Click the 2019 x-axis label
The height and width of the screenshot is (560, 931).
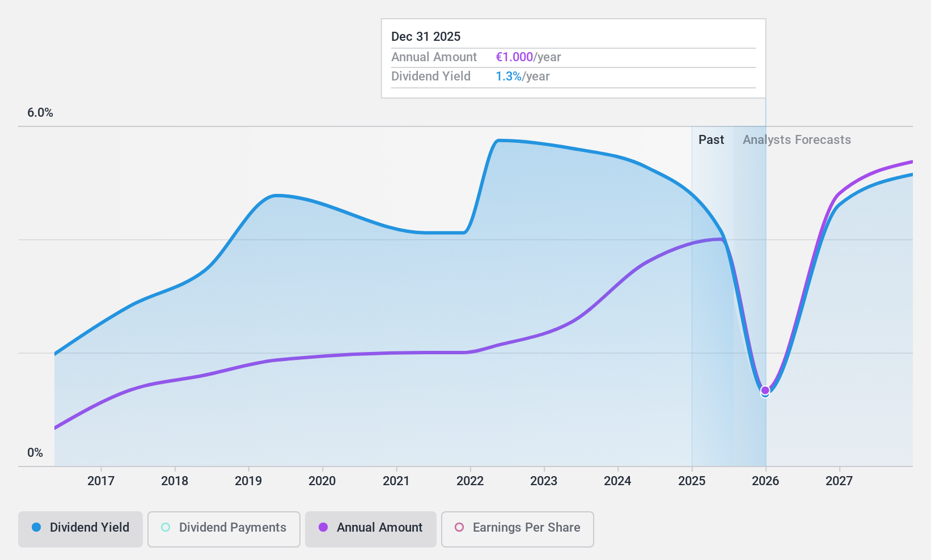(248, 481)
